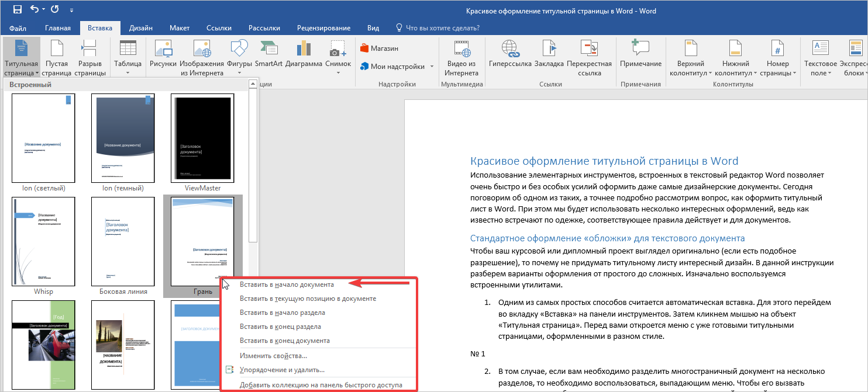Switch to the Дизайн ribbon tab
Screen dimensions: 868x392
coord(141,28)
